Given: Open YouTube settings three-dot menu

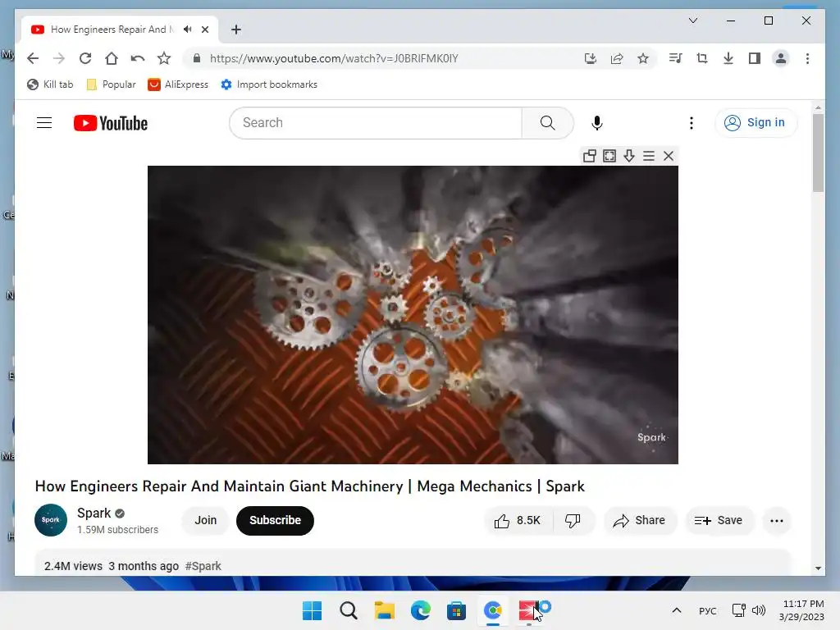Looking at the screenshot, I should (691, 123).
